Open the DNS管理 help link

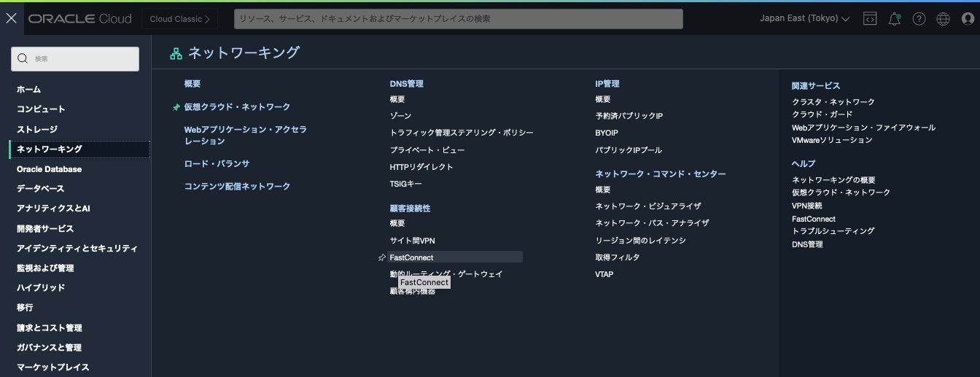pyautogui.click(x=807, y=244)
